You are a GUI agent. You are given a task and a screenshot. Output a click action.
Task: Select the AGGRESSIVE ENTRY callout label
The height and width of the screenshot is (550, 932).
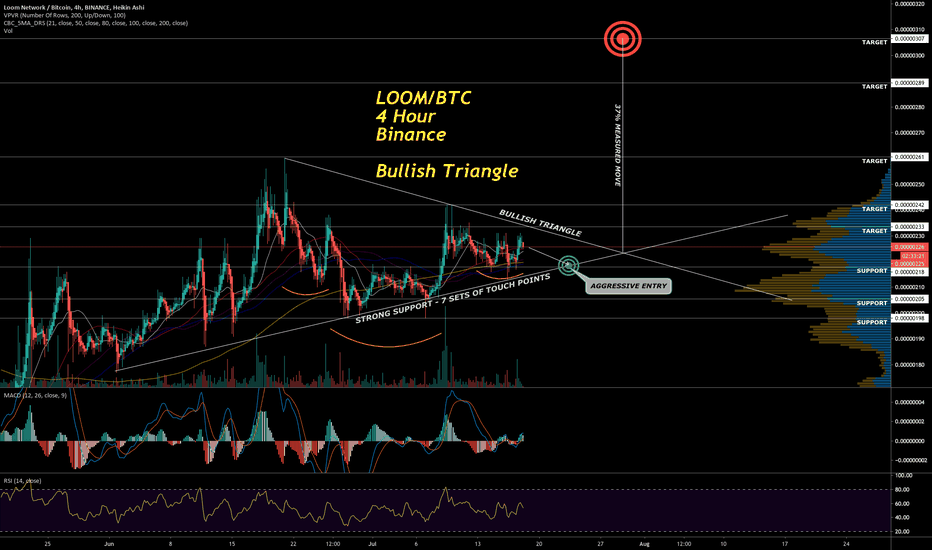point(628,286)
